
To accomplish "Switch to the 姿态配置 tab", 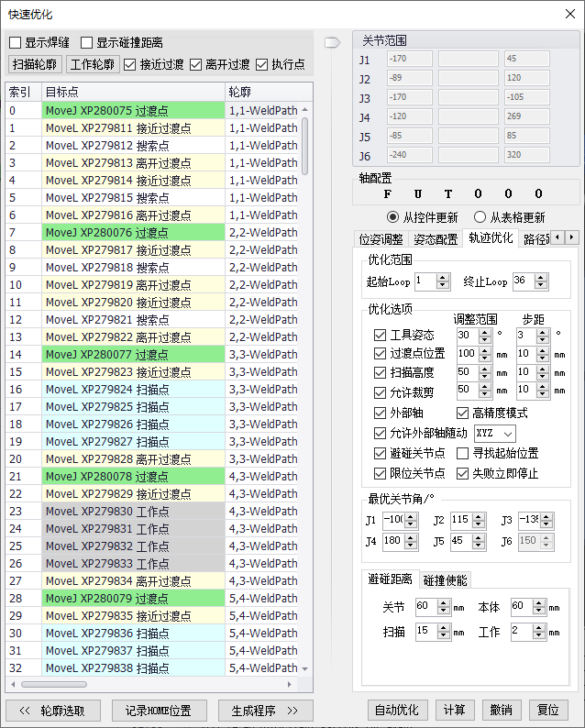I will click(436, 238).
